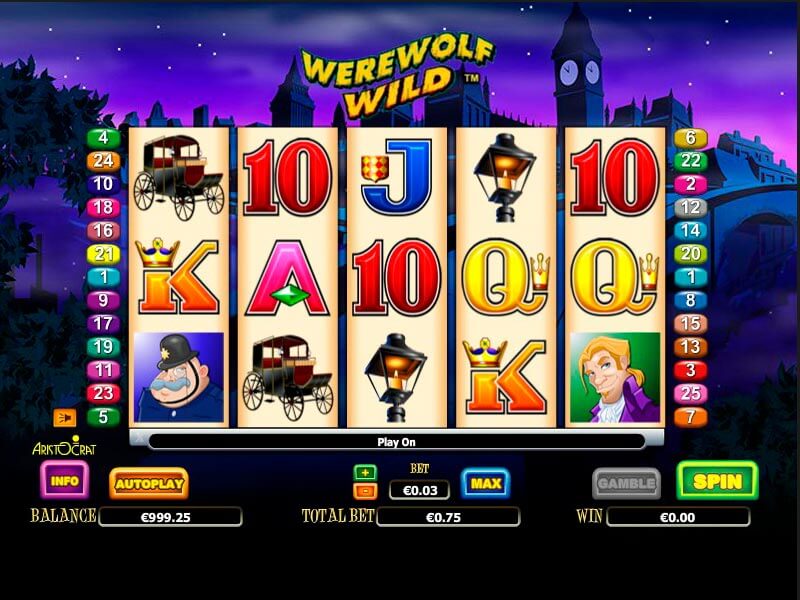
Task: Select payline 4 marker on left
Action: [104, 138]
